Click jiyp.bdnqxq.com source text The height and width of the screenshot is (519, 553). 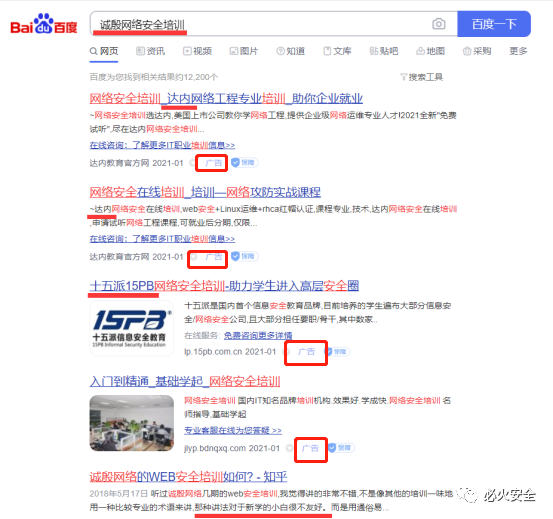pos(215,448)
